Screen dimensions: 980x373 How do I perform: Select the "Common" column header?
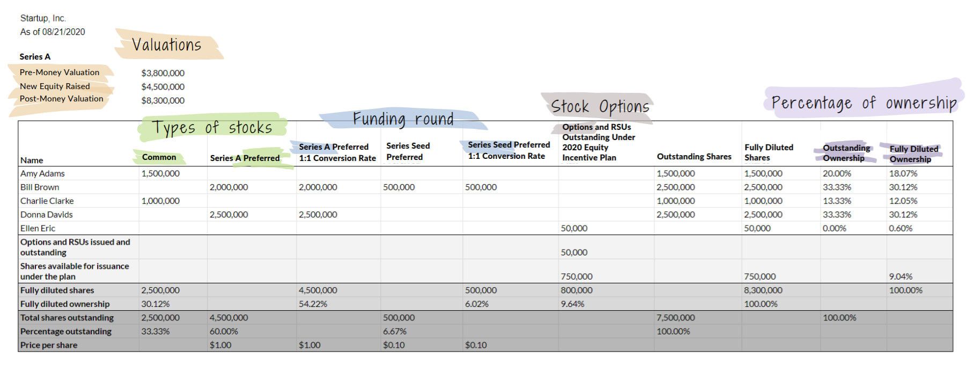[159, 157]
